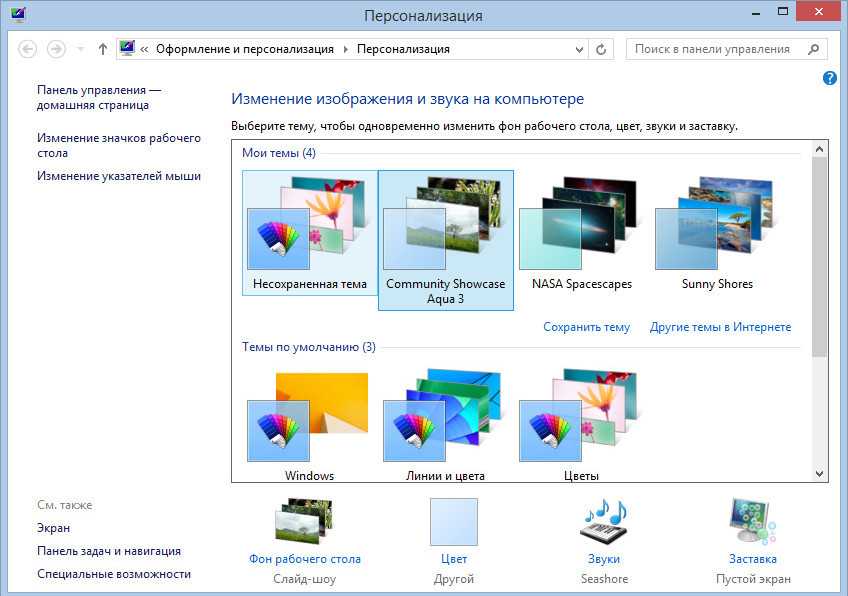848x596 pixels.
Task: Click the search magnifier icon
Action: [814, 48]
